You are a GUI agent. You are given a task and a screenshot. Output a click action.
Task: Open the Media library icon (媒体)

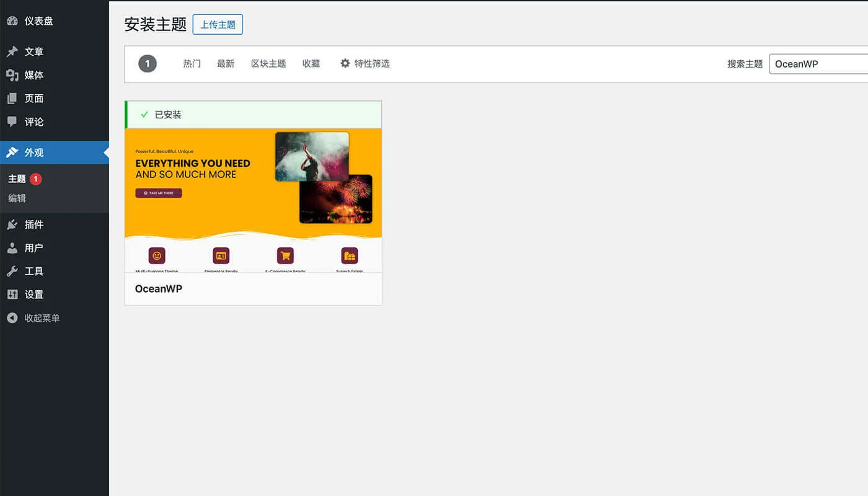tap(12, 75)
